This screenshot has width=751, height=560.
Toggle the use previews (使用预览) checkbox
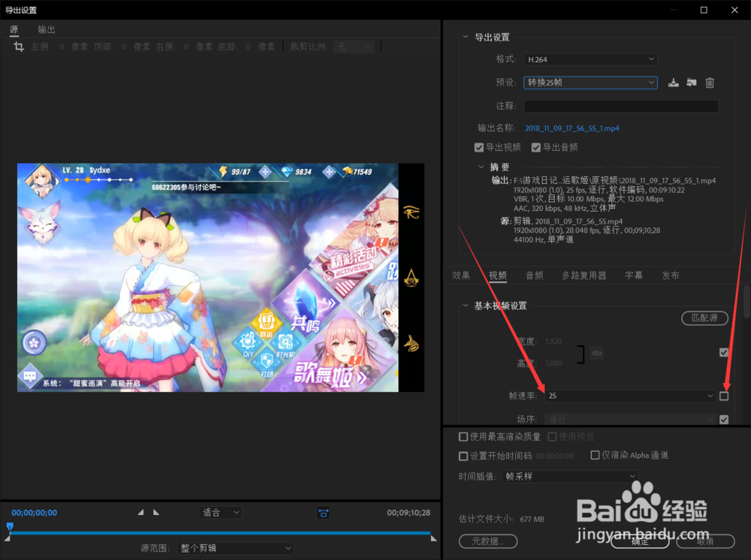(552, 436)
